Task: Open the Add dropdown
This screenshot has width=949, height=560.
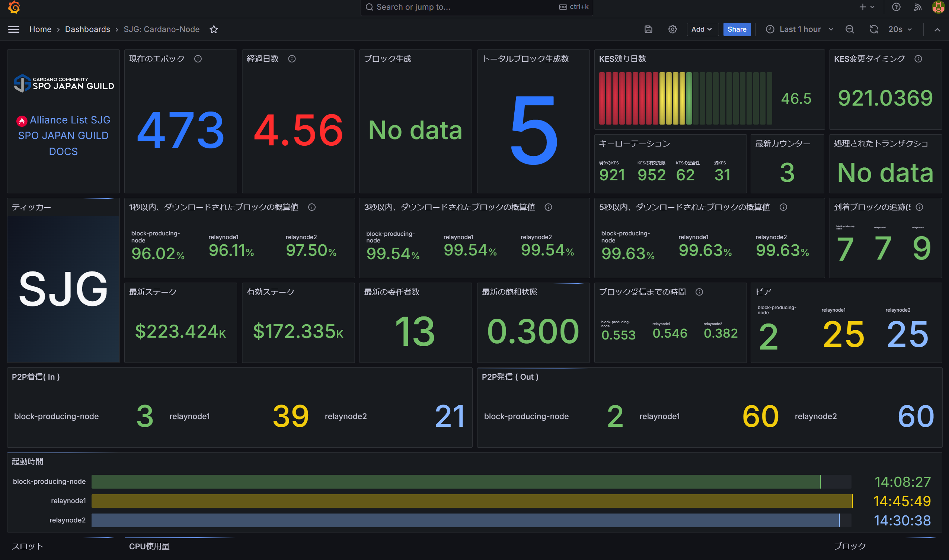Action: pos(702,29)
